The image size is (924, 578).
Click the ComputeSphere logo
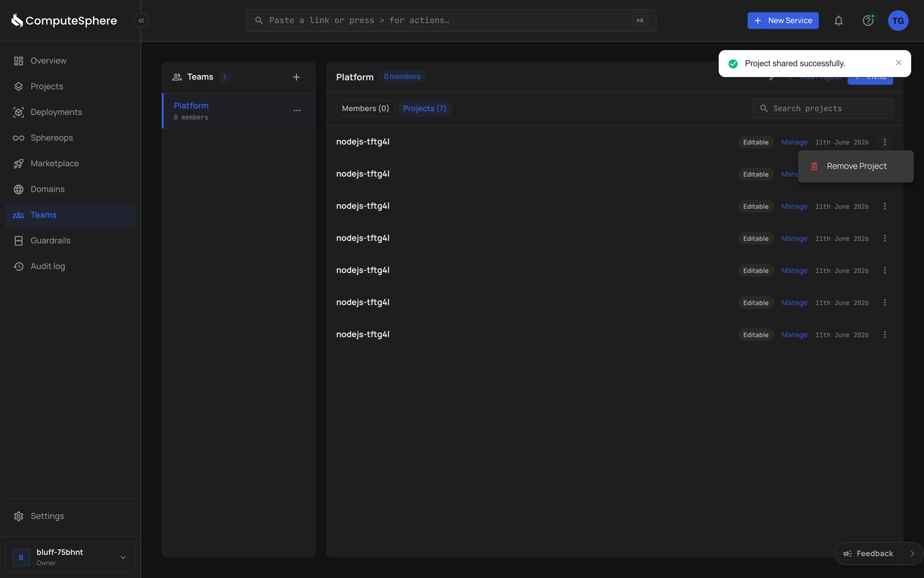(64, 21)
